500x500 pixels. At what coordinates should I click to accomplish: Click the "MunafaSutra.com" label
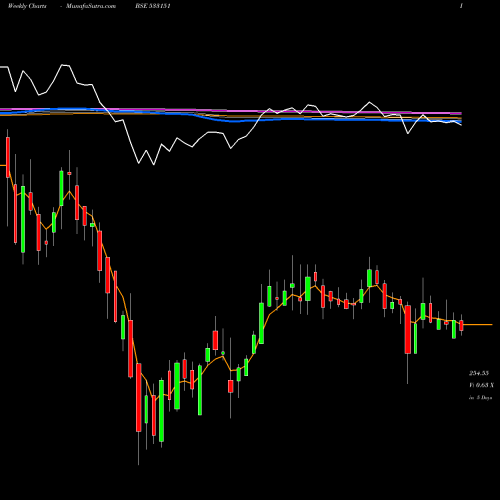(91, 6)
